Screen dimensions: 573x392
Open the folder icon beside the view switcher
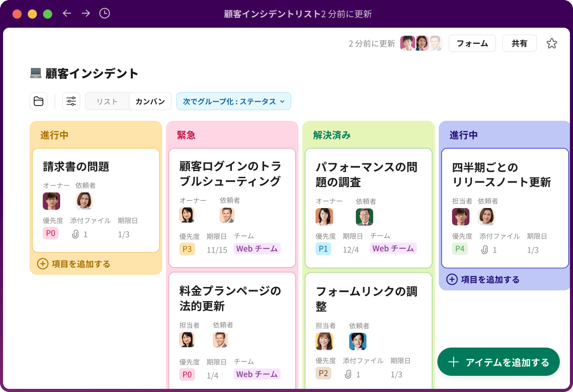tap(39, 101)
